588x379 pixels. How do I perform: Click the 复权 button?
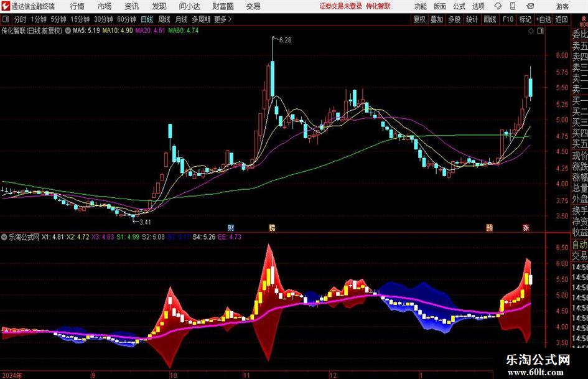(x=419, y=19)
